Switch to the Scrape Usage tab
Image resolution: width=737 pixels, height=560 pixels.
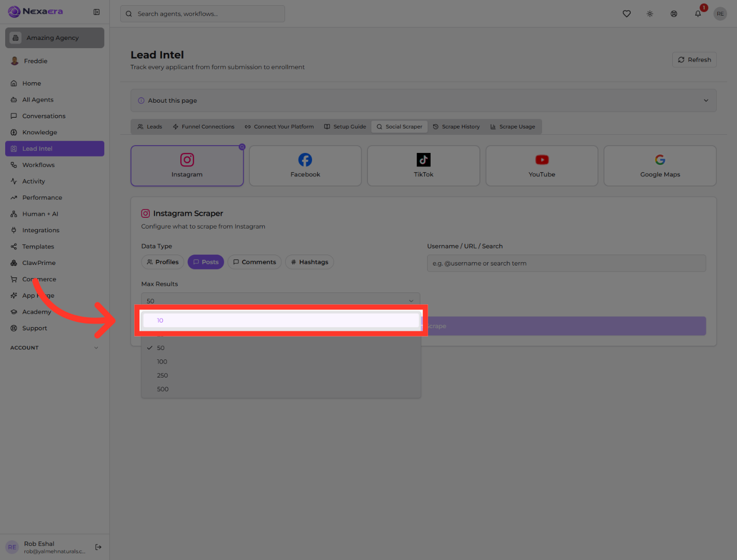tap(513, 127)
